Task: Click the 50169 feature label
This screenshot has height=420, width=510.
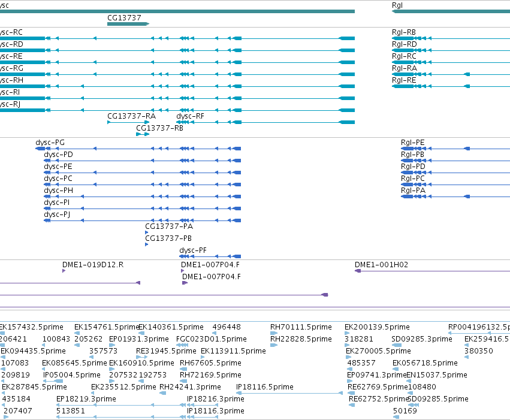Action: (x=405, y=411)
